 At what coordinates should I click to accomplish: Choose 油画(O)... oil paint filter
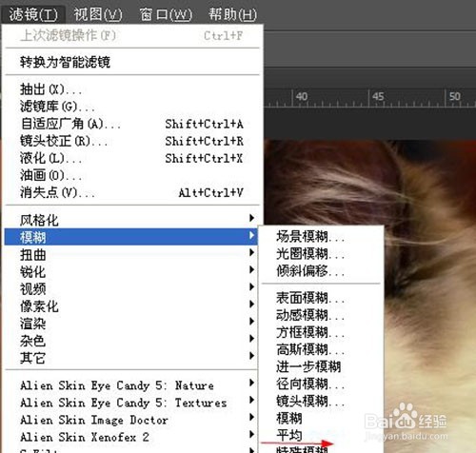click(132, 175)
